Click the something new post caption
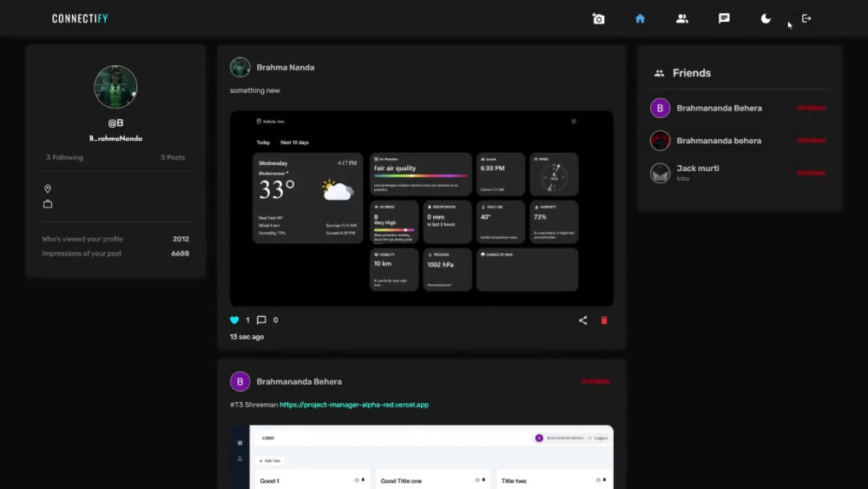Screen dimensions: 868x489 click(254, 90)
